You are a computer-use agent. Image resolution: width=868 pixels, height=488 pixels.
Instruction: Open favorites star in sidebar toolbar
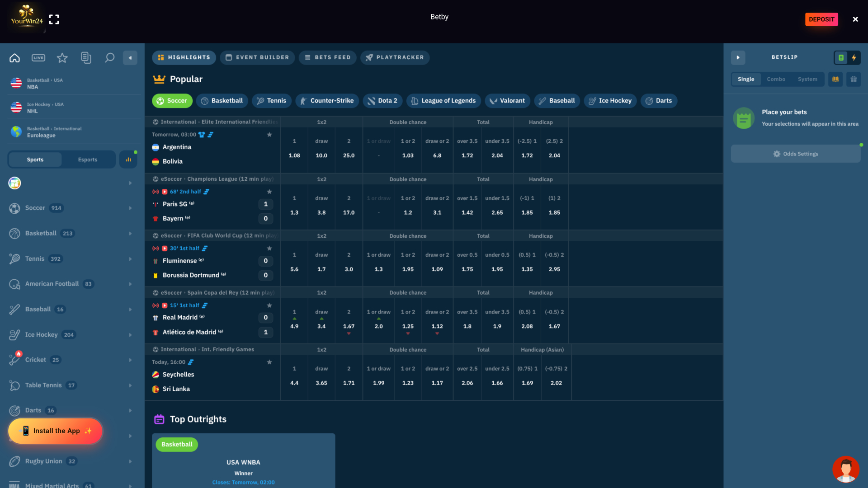coord(62,58)
